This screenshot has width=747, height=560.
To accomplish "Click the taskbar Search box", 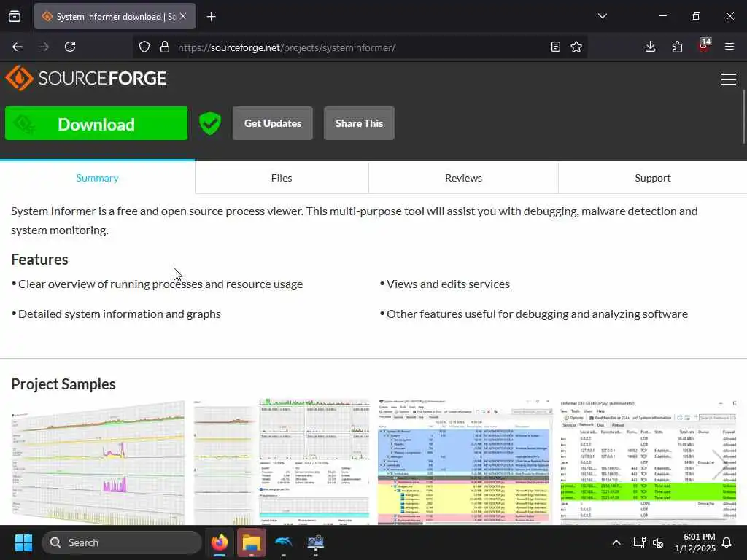I will (x=122, y=542).
